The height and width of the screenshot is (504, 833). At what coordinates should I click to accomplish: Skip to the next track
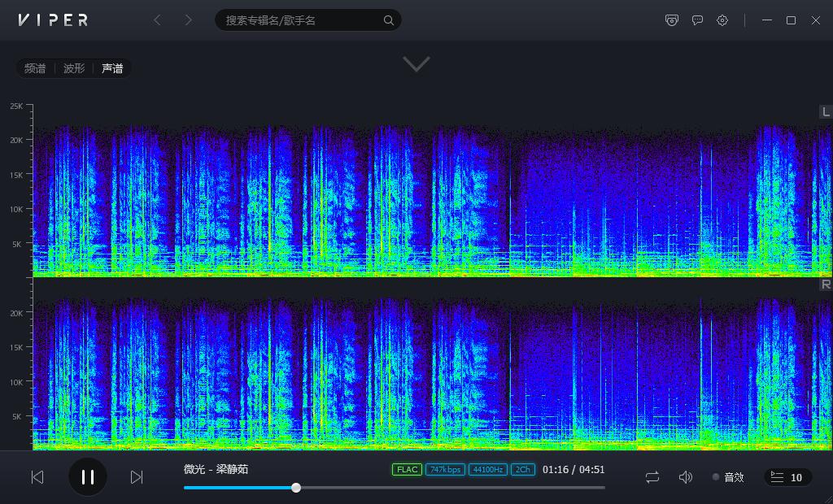tap(137, 477)
